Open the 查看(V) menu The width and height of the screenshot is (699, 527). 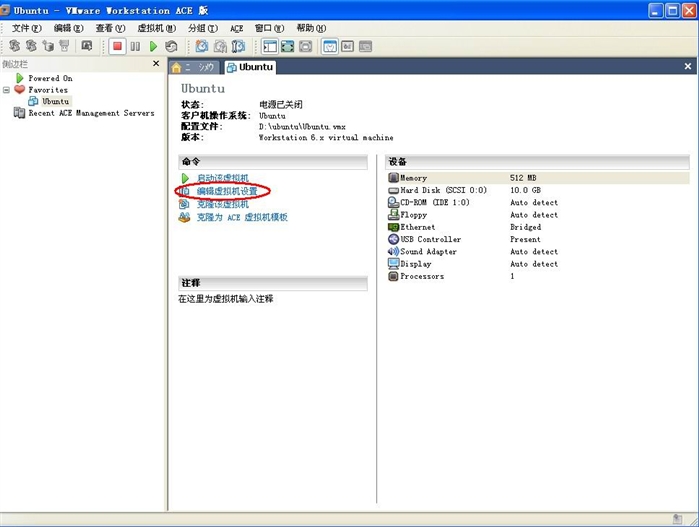[111, 29]
